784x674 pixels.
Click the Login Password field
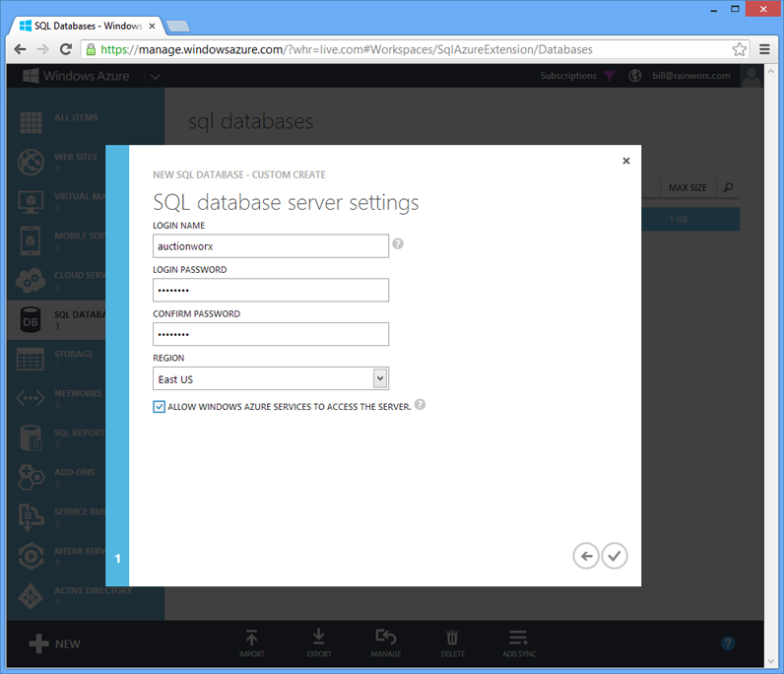point(271,291)
